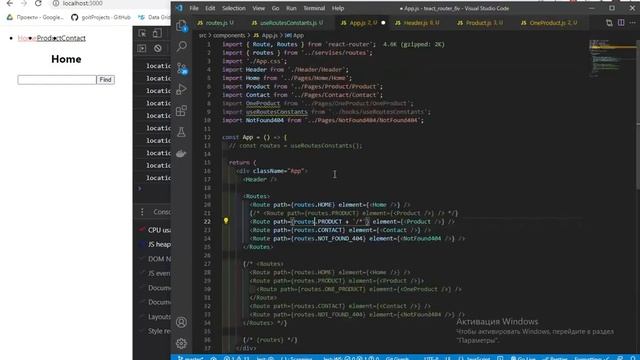Open the editor More Actions ellipsis
640x360 pixels.
point(633,23)
